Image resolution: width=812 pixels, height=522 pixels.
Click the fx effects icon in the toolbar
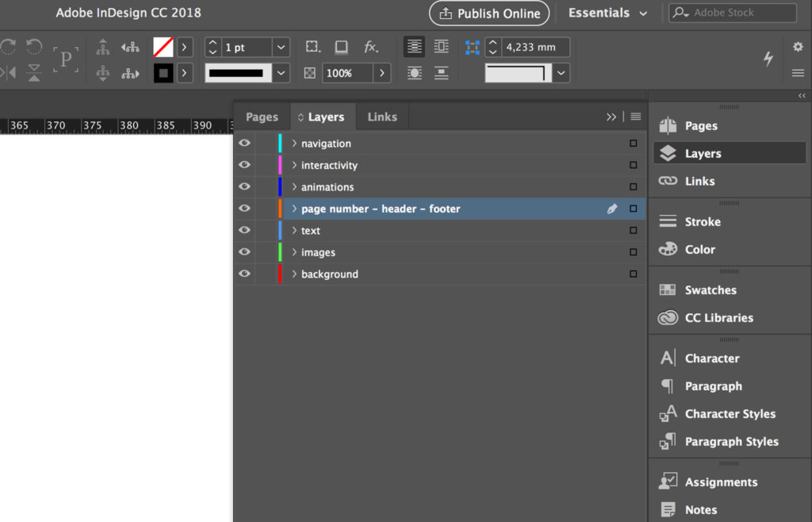[x=370, y=46]
